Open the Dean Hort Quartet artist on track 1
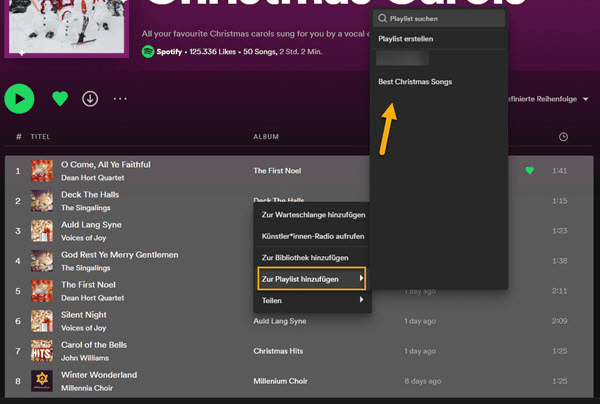 (93, 178)
